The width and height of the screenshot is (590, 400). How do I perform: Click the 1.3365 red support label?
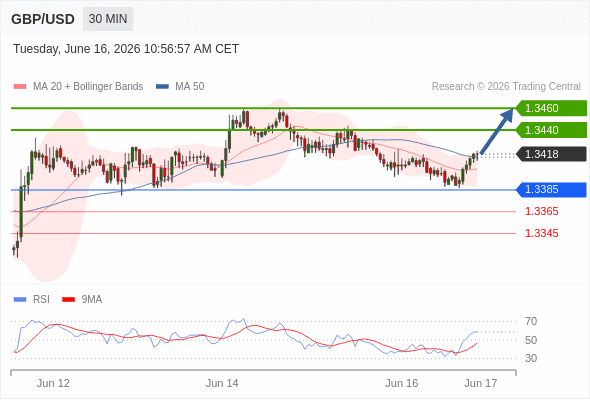click(542, 211)
